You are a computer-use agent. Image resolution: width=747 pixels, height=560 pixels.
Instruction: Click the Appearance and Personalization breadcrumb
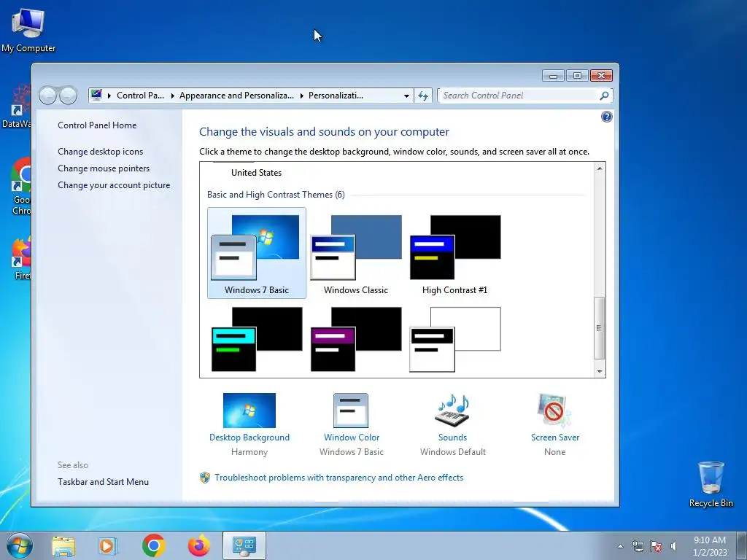tap(236, 96)
